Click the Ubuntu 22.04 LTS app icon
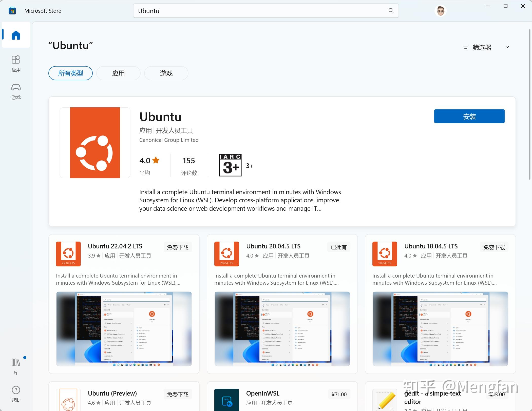 (68, 254)
